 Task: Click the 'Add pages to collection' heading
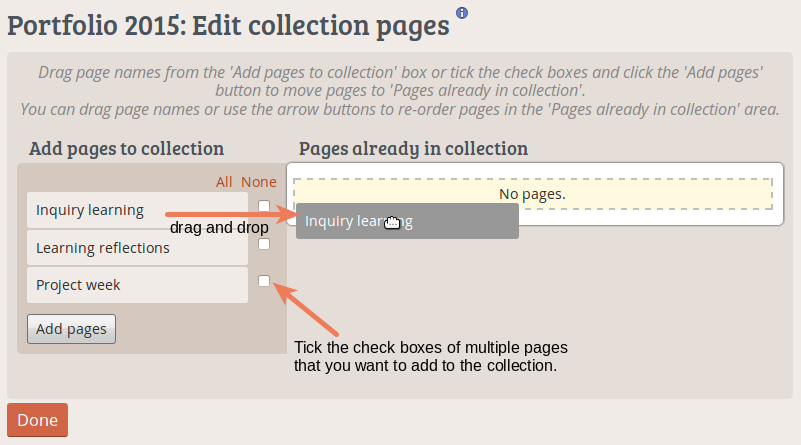(126, 149)
